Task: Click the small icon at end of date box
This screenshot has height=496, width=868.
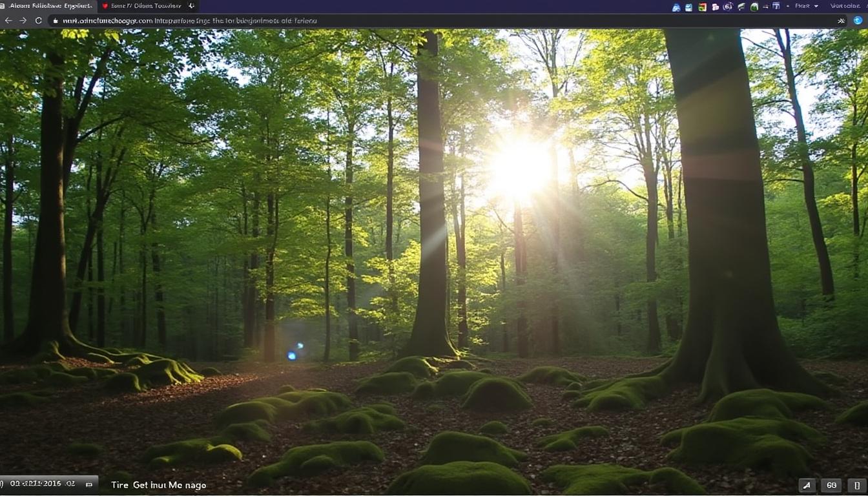Action: (89, 484)
